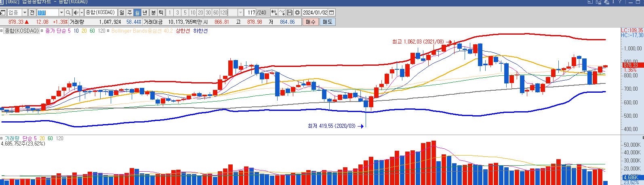Click the 업종 combo box field
Viewport: 644px width, 185px height.
click(17, 12)
